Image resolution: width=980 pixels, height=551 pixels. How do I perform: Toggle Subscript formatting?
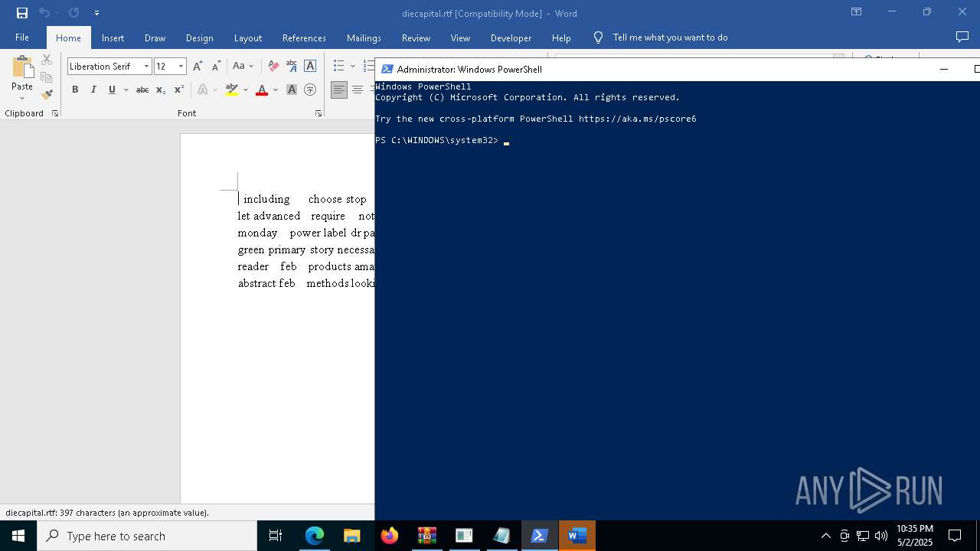coord(161,90)
